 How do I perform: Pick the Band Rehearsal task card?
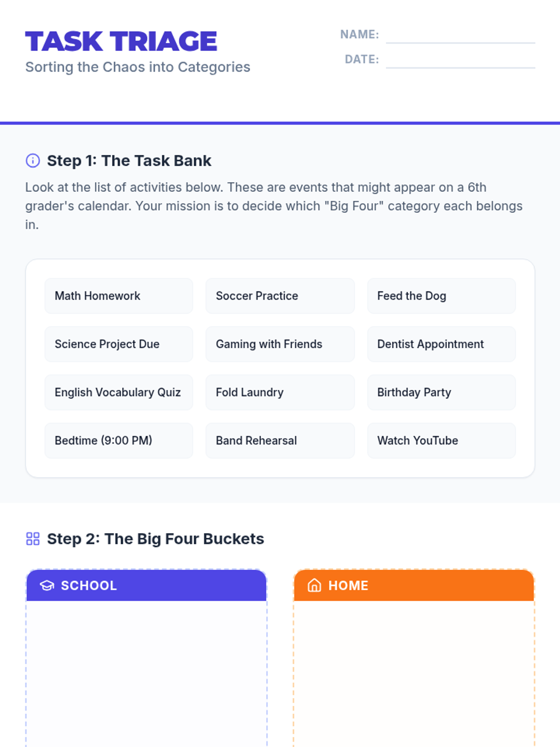point(280,441)
